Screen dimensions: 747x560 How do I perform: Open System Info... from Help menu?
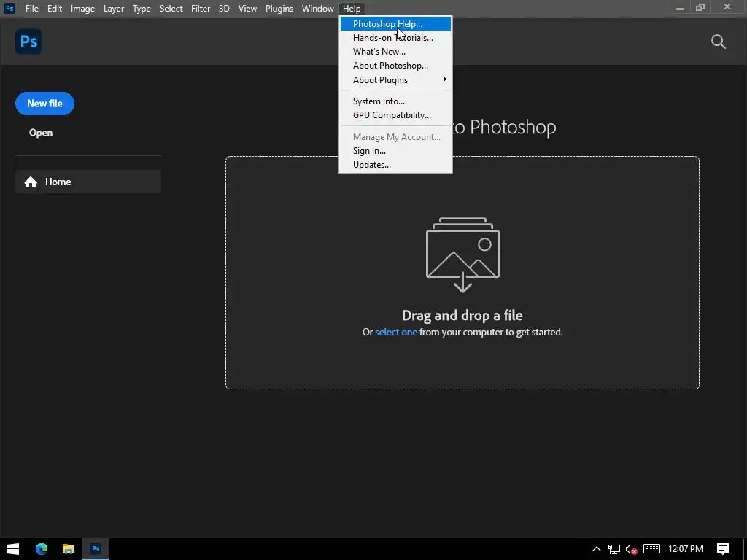click(x=395, y=101)
